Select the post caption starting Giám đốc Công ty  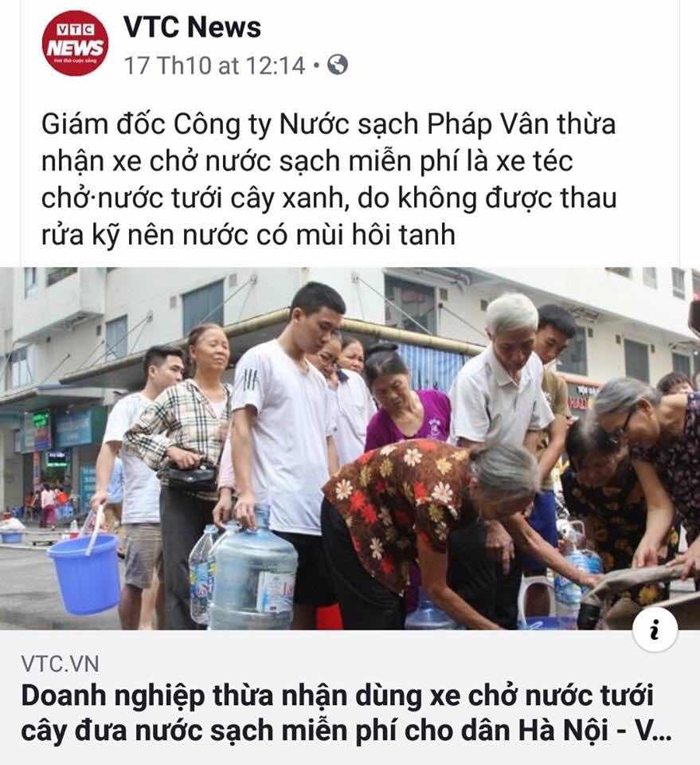tap(329, 179)
